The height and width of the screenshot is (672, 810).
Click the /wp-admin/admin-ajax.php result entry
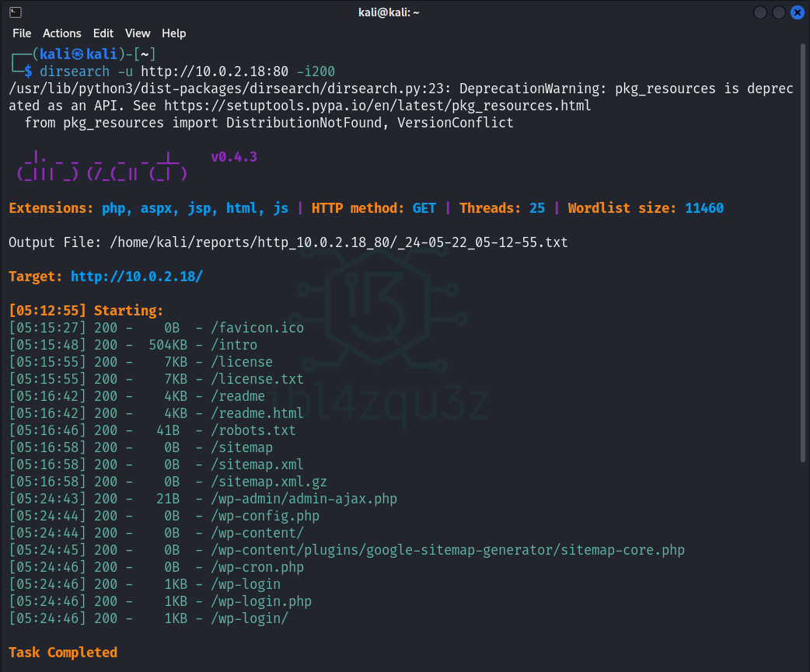[304, 499]
